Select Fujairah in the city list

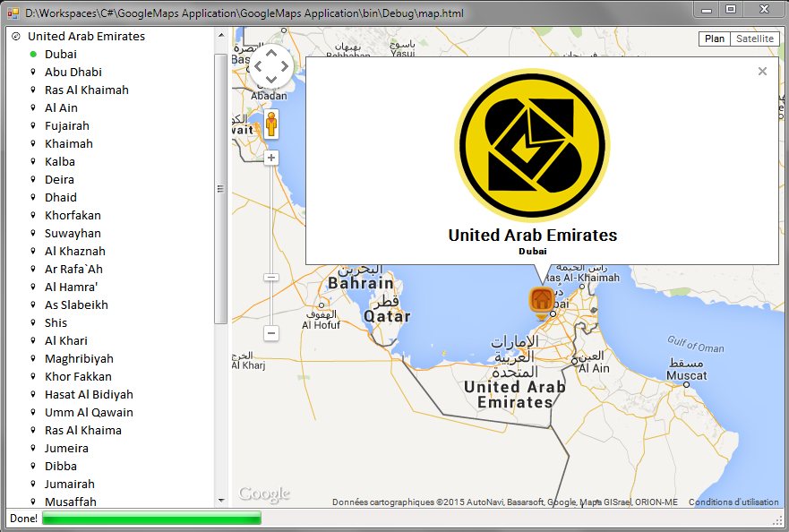[x=67, y=125]
